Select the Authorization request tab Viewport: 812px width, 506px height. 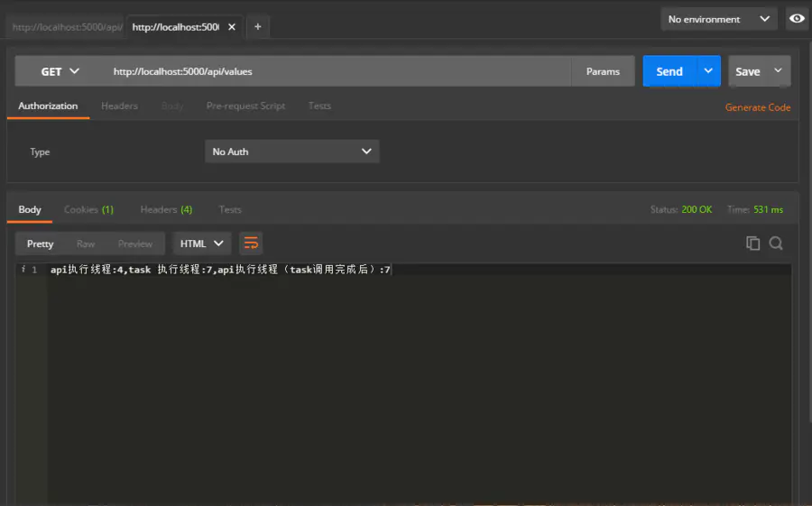tap(48, 106)
